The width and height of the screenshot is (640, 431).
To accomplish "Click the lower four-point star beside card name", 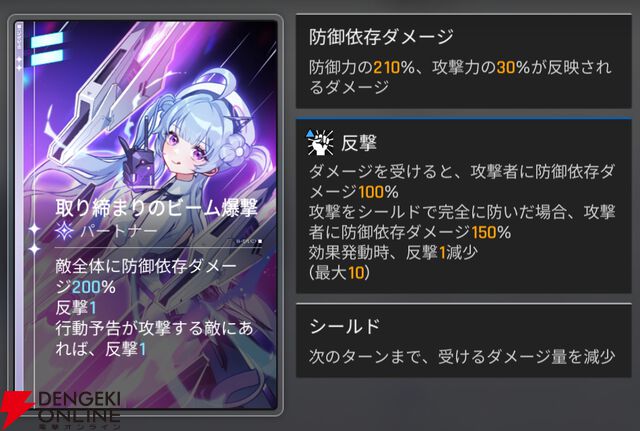I will pos(33,248).
